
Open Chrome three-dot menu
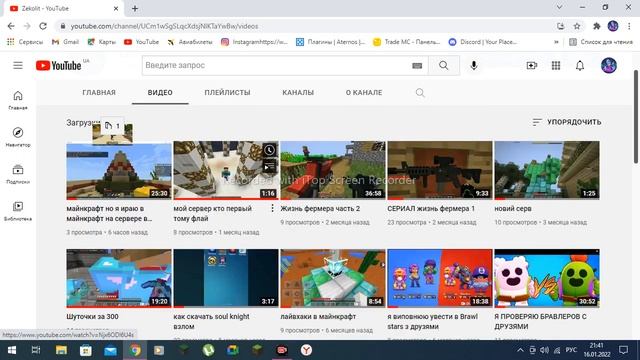(x=629, y=26)
